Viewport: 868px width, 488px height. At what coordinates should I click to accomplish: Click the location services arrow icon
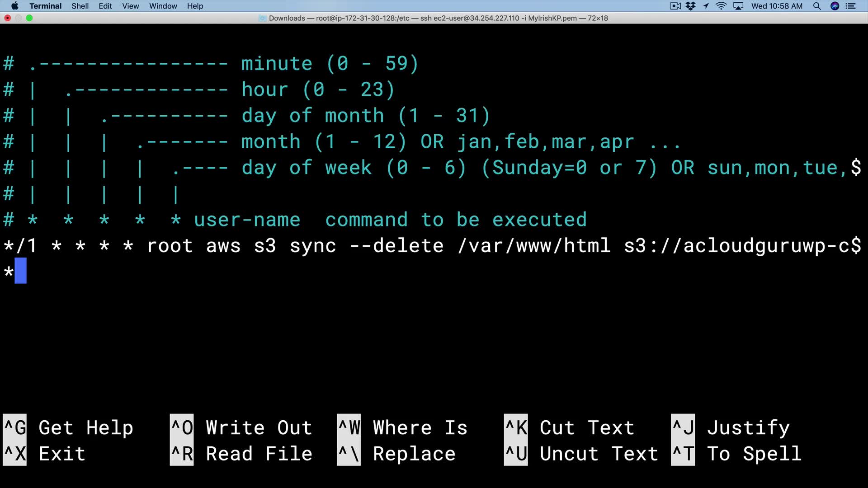706,6
